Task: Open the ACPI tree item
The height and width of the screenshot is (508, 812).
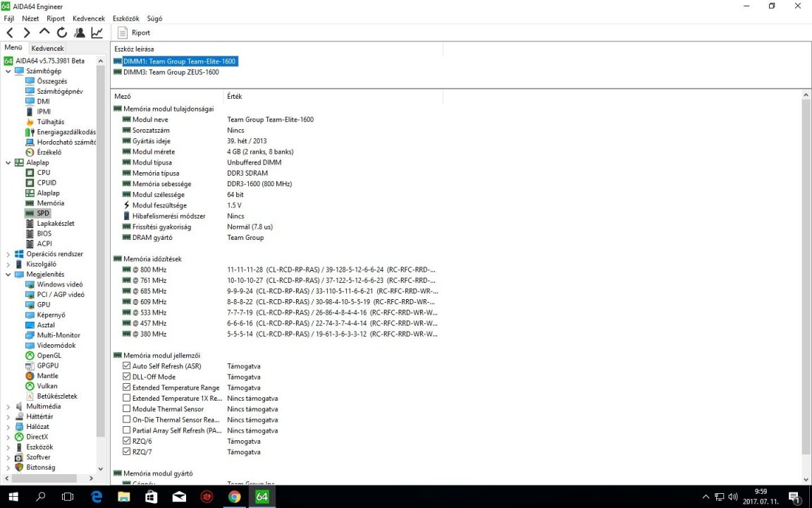Action: click(44, 243)
